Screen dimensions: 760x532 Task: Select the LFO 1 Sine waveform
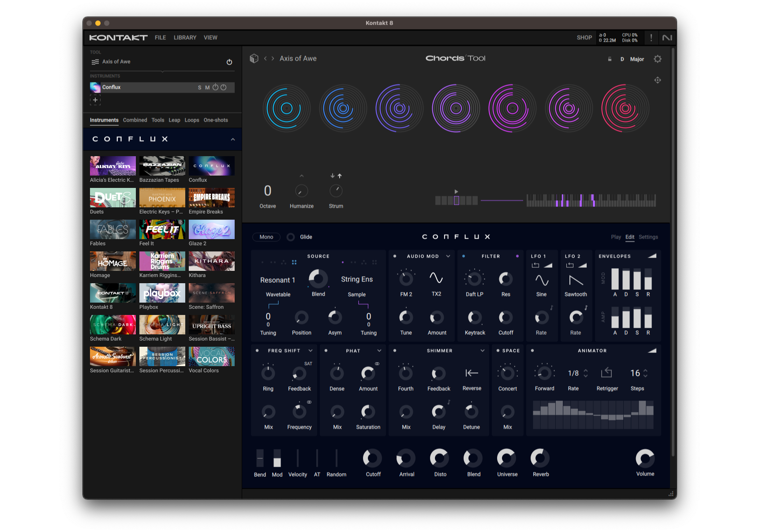542,281
